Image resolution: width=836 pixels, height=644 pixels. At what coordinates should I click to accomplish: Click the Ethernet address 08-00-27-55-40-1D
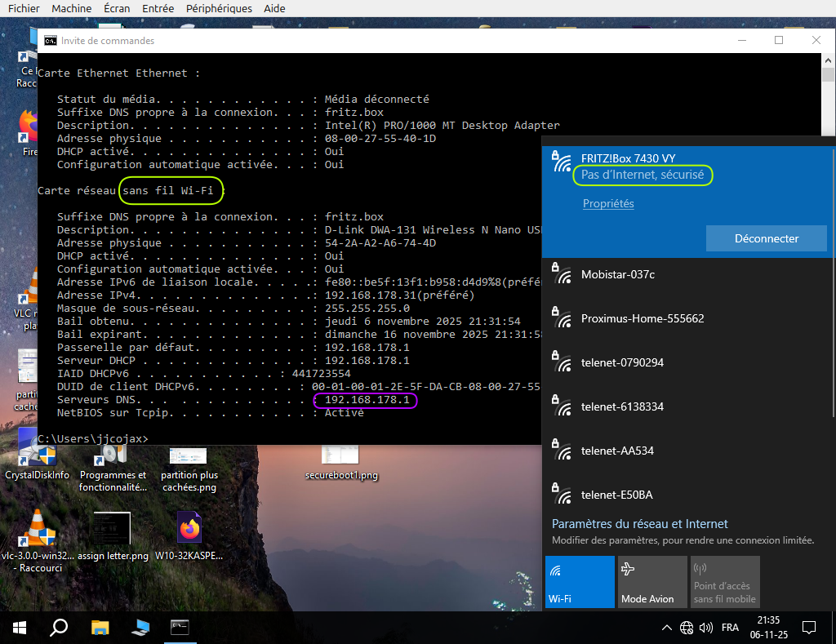click(x=380, y=139)
